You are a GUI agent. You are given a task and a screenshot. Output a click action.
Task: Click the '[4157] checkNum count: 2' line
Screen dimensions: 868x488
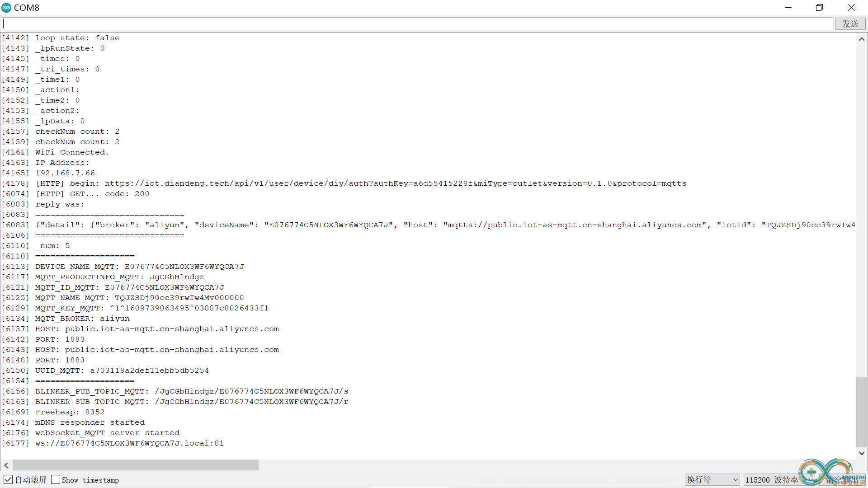tap(61, 131)
